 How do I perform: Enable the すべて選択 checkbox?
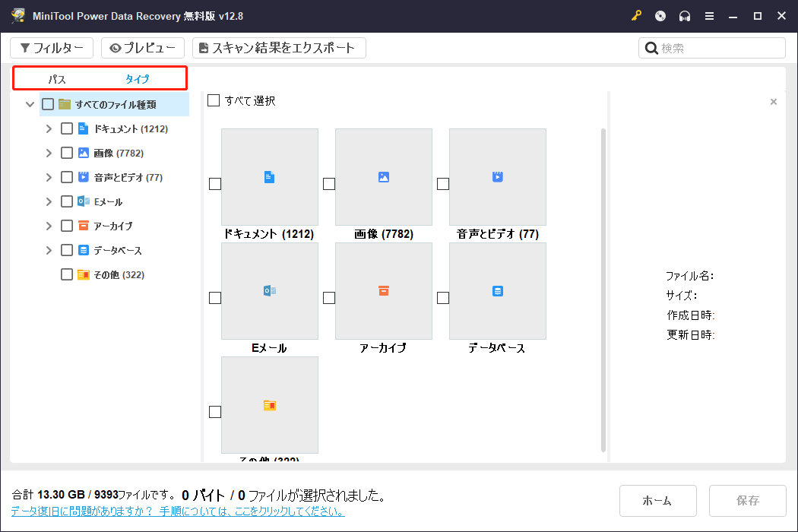click(x=214, y=100)
